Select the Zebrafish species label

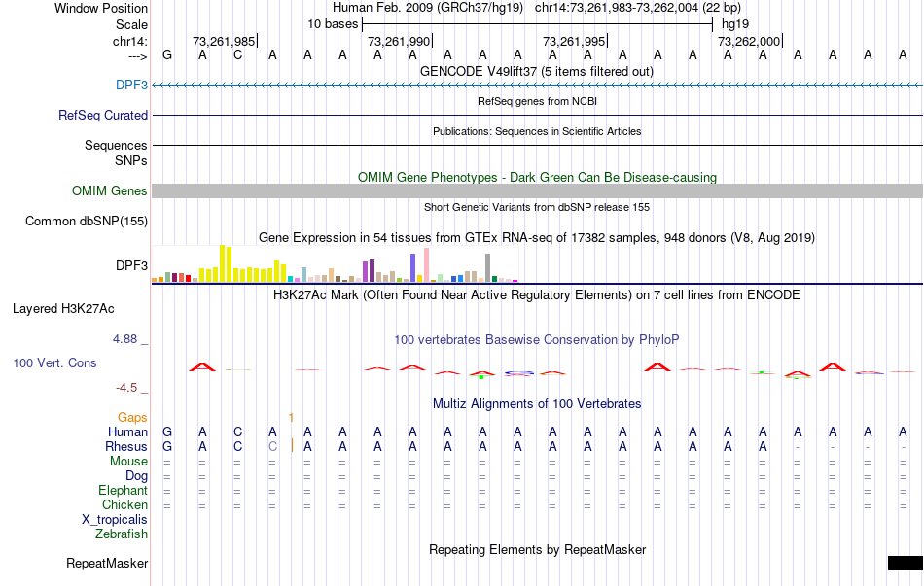coord(122,534)
